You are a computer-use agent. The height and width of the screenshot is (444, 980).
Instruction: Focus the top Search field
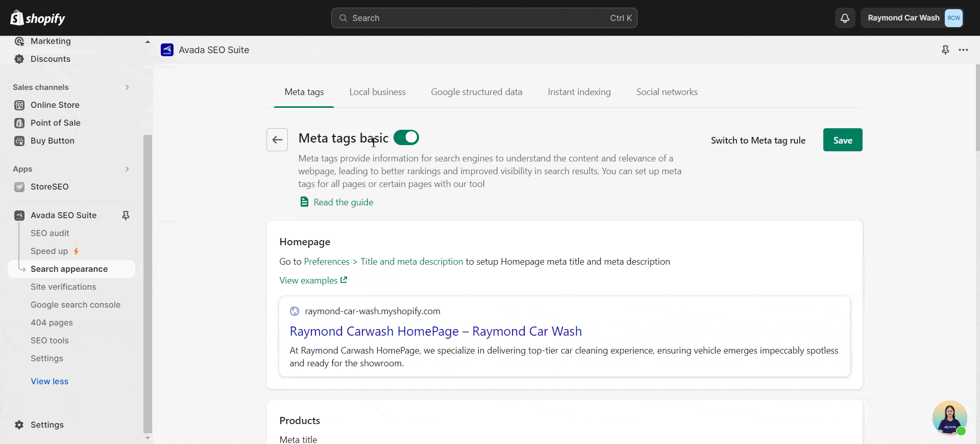[484, 18]
